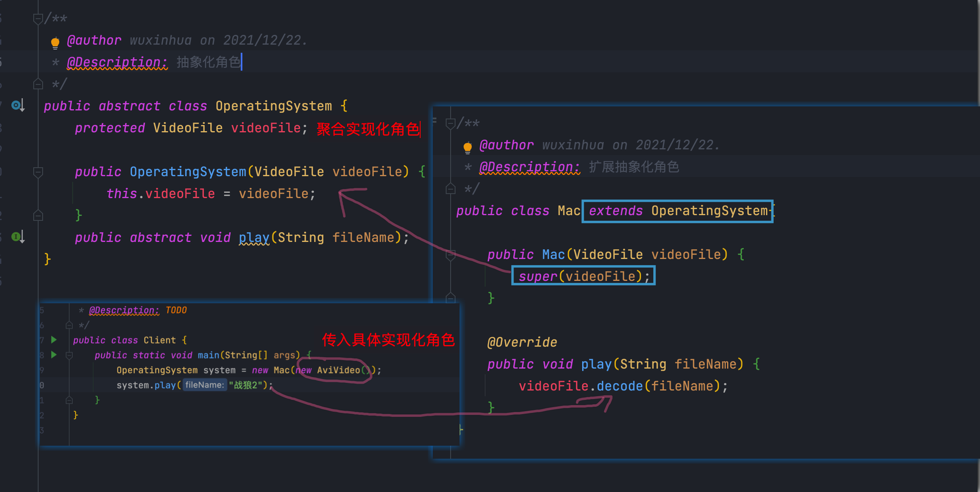Click fold end marker after OperatingSystem constructor
Image resolution: width=980 pixels, height=492 pixels.
[x=38, y=215]
